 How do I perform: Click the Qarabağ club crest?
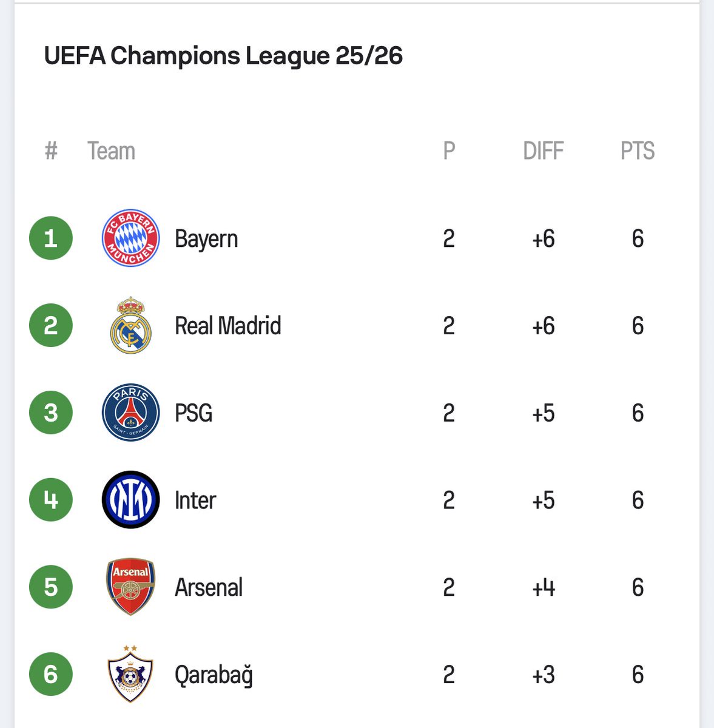click(130, 674)
